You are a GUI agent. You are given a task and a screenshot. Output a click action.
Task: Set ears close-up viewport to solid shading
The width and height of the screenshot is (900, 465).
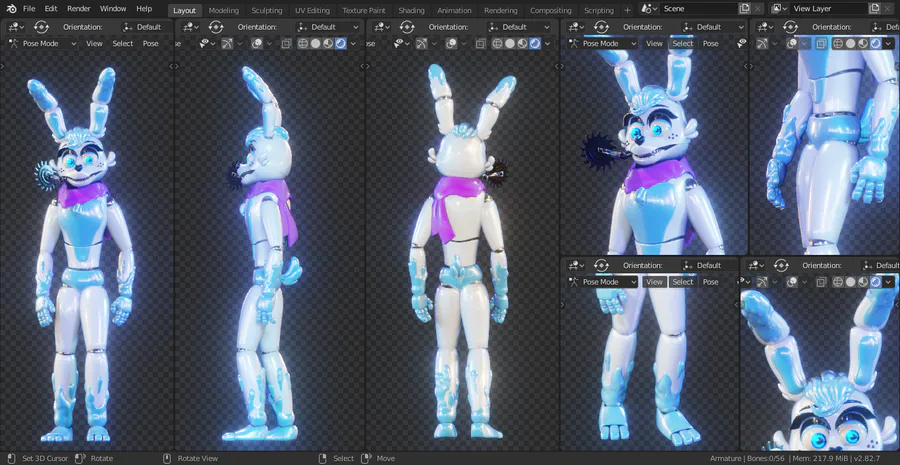click(851, 282)
